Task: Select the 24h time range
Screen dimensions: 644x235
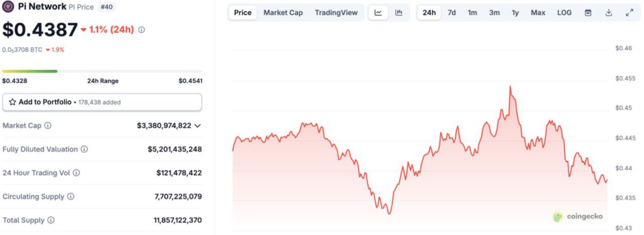Action: click(429, 13)
